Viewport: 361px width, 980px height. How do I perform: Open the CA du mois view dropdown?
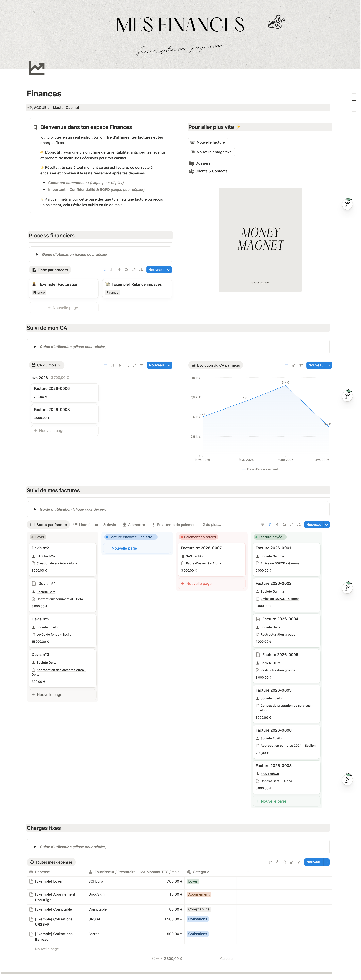47,365
